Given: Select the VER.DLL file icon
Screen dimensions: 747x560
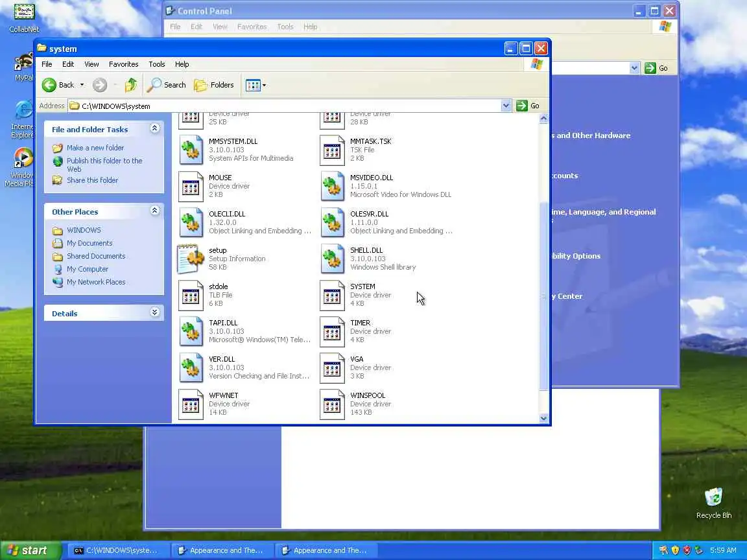Looking at the screenshot, I should 191,367.
